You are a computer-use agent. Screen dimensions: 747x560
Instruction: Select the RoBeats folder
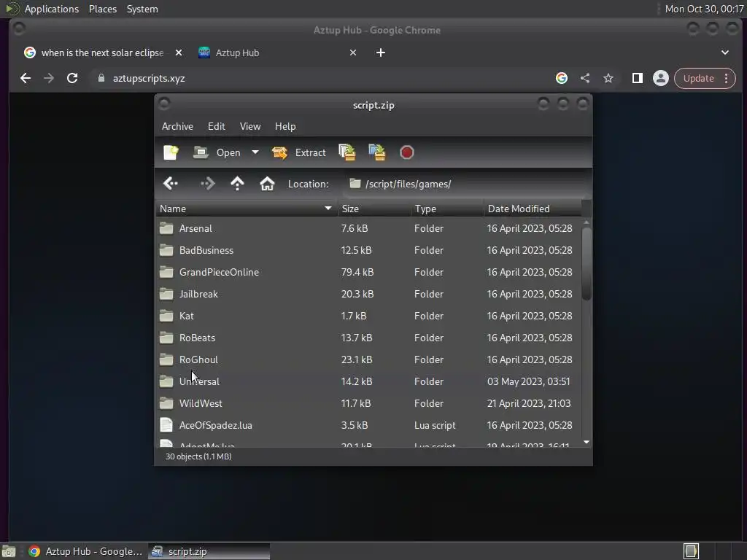[369, 338]
